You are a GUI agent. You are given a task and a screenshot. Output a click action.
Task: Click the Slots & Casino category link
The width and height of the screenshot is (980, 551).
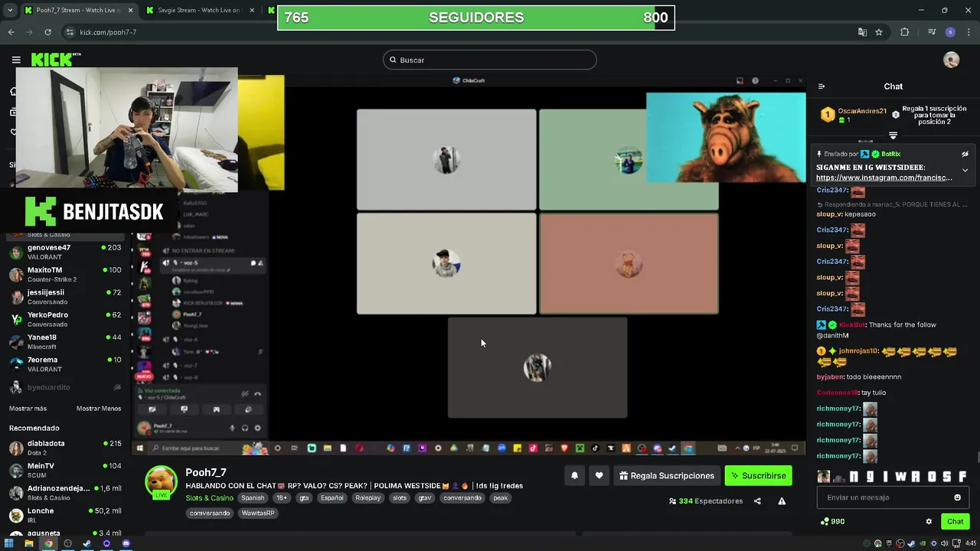click(209, 497)
